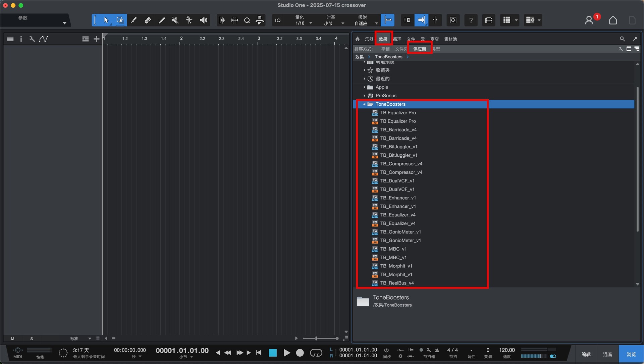Click the fast forward button
Image resolution: width=644 pixels, height=364 pixels.
point(239,353)
